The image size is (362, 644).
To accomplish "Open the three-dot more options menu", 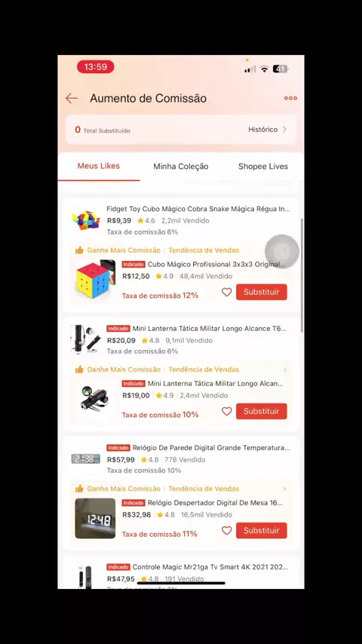I will [x=290, y=98].
